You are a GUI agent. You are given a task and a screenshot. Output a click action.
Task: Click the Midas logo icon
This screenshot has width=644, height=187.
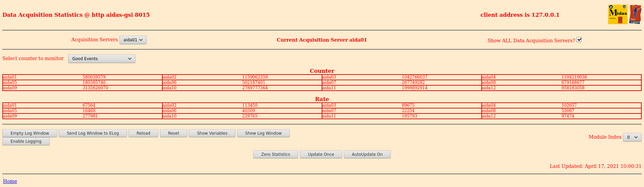618,14
